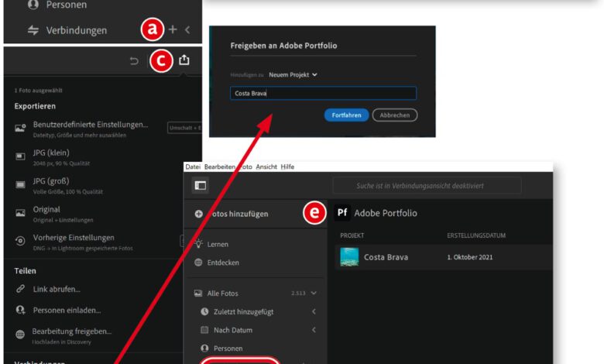The width and height of the screenshot is (604, 364).
Task: Toggle the sidebar panel icon
Action: (x=201, y=186)
